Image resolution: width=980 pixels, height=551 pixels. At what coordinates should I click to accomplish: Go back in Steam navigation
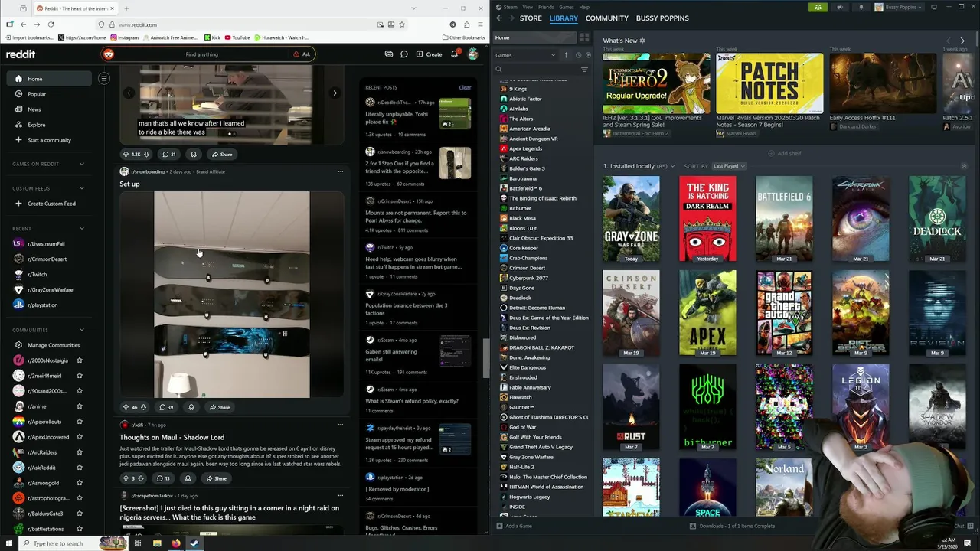coord(499,18)
